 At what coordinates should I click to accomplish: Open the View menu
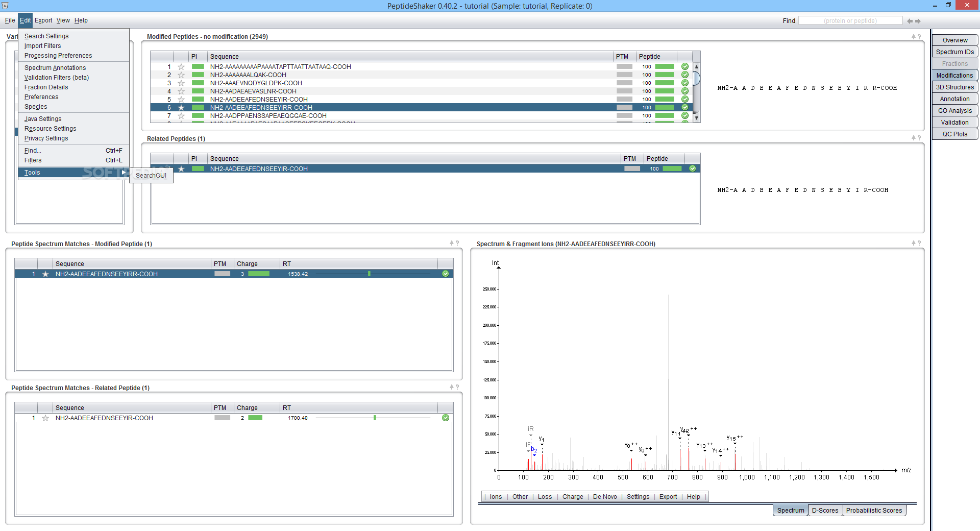tap(63, 20)
